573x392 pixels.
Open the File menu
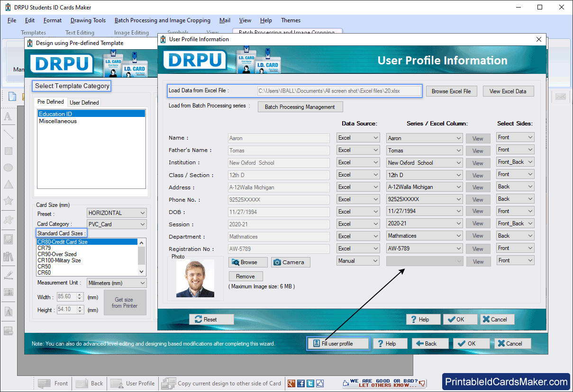point(12,20)
